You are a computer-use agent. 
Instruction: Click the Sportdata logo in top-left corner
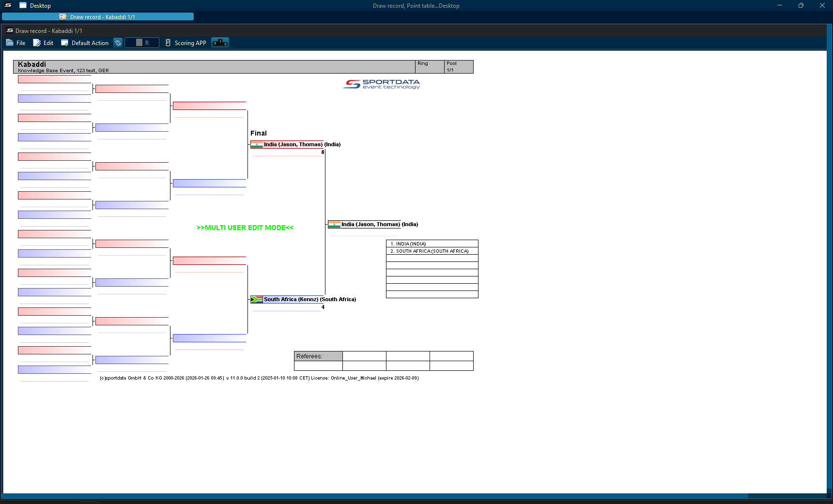tap(8, 5)
